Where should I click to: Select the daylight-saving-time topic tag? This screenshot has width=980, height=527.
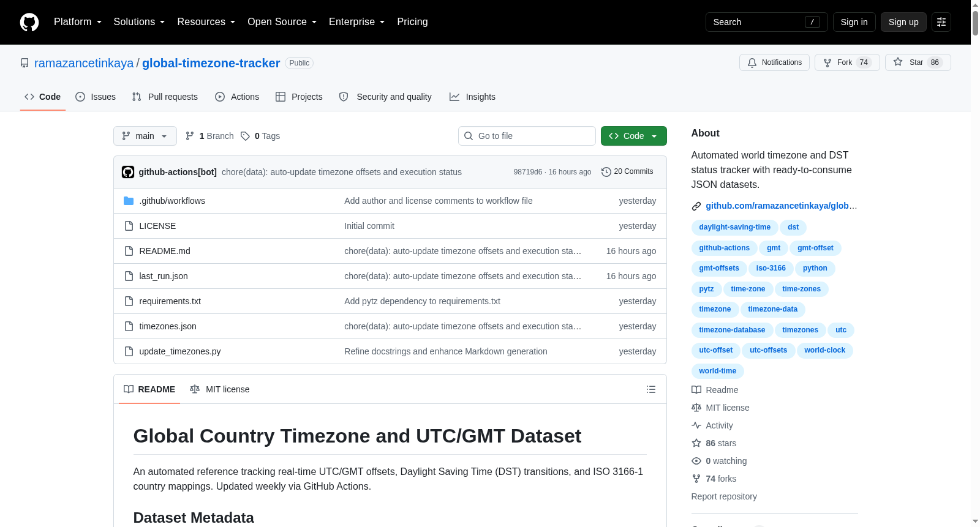tap(734, 227)
